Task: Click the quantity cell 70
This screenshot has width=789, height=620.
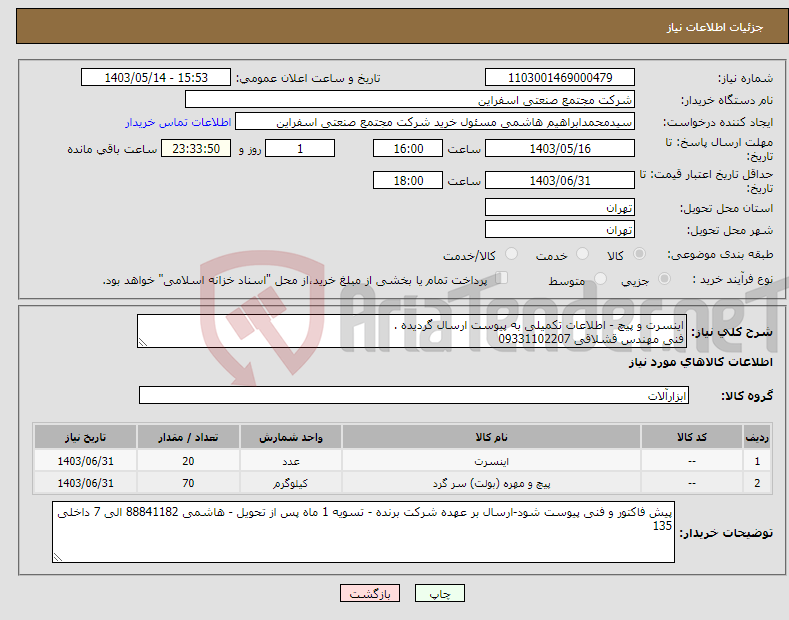Action: point(188,483)
